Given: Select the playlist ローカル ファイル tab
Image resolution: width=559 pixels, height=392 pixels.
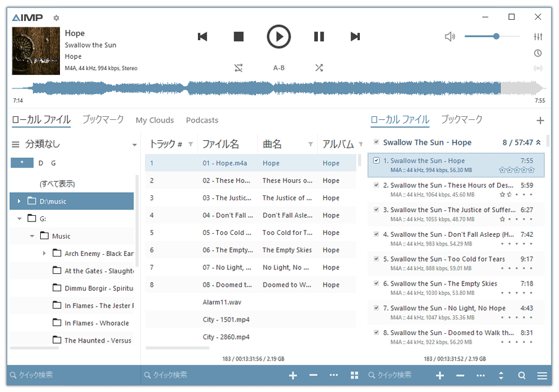Looking at the screenshot, I should [x=400, y=120].
